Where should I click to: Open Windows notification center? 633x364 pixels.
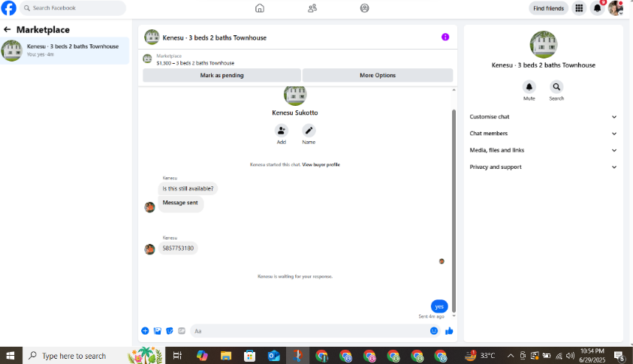click(x=619, y=356)
